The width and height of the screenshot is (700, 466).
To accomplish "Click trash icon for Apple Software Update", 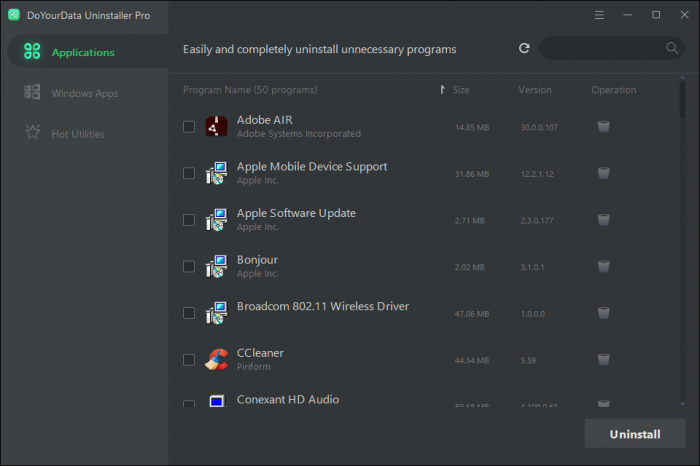I will [x=603, y=220].
